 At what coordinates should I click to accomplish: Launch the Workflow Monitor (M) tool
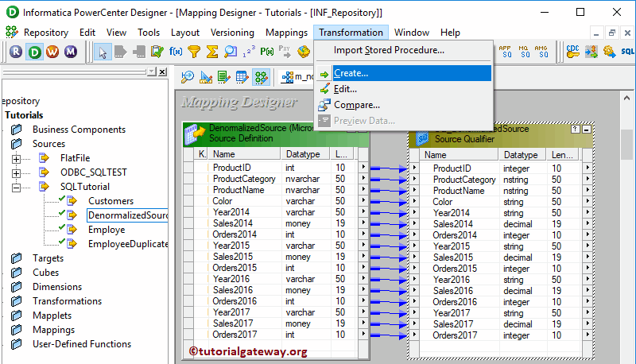[71, 52]
